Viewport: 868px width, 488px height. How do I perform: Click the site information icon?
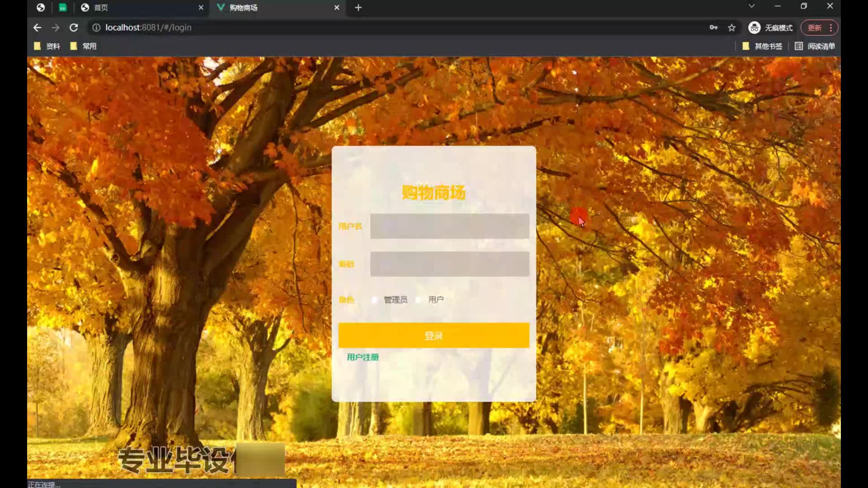(x=96, y=28)
